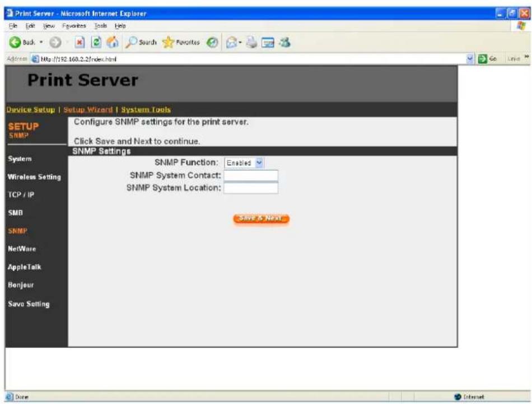Minimize the Internet Explorer window

click(501, 13)
